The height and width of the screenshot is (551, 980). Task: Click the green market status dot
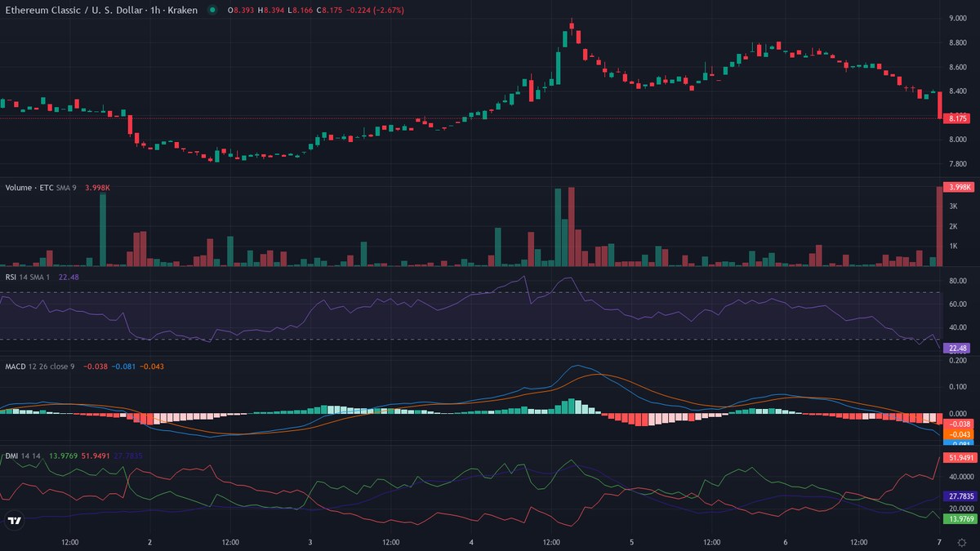[x=213, y=10]
